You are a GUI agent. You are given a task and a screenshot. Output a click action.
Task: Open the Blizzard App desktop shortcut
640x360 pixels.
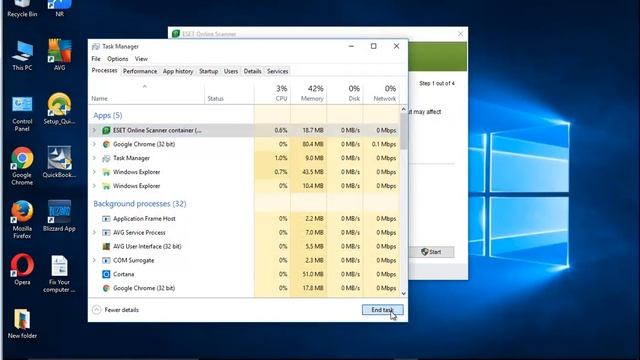coord(59,216)
